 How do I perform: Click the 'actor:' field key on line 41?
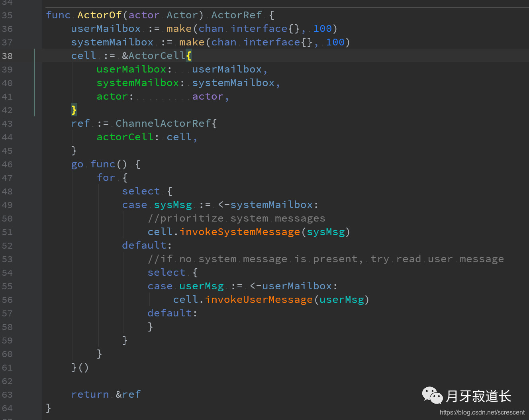click(115, 96)
